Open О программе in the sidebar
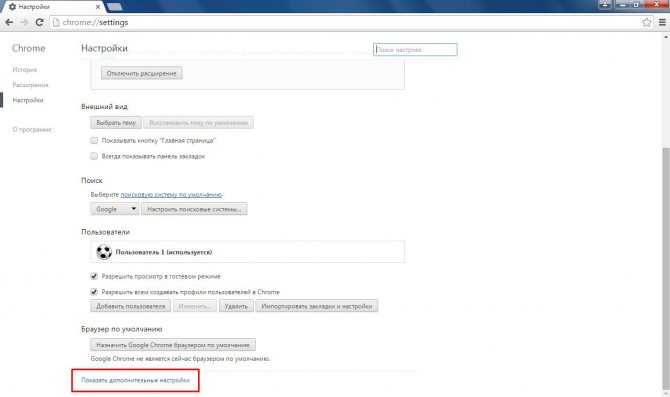670x397 pixels. click(x=32, y=129)
